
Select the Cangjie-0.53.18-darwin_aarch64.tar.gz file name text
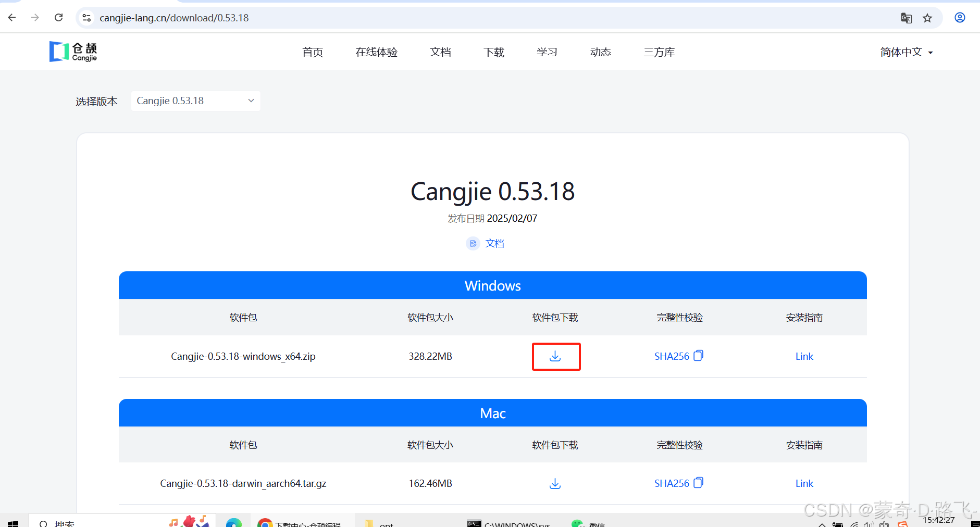click(243, 483)
